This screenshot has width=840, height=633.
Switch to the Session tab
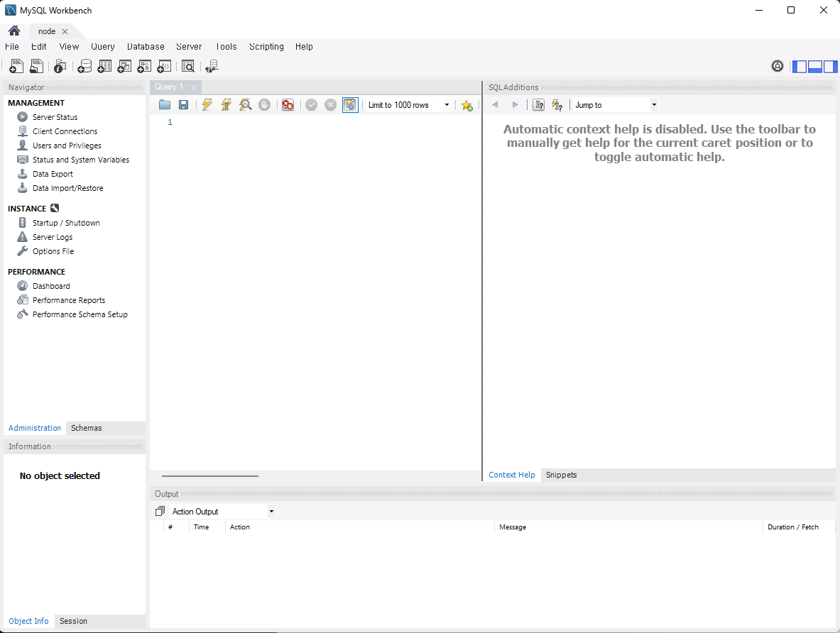[73, 621]
